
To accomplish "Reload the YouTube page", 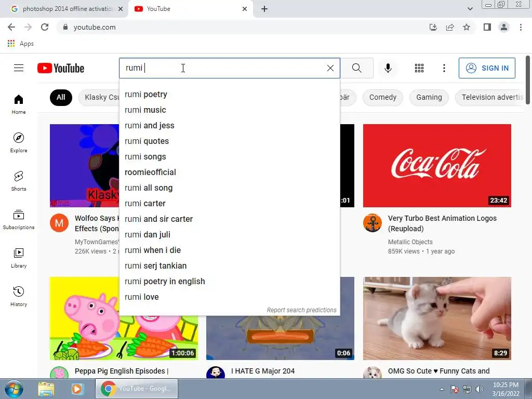I will point(45,27).
